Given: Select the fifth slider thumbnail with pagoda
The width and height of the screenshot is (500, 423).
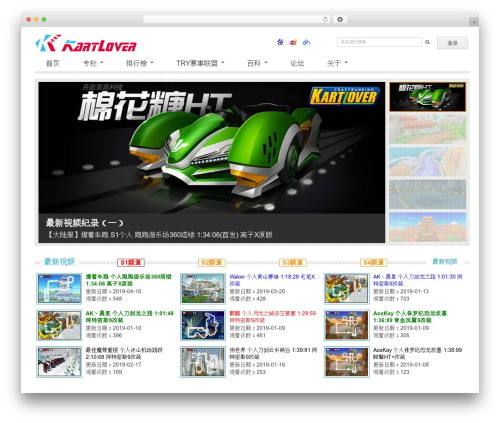Looking at the screenshot, I should coord(427,227).
